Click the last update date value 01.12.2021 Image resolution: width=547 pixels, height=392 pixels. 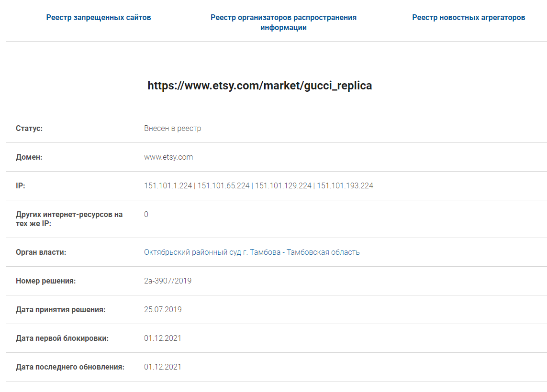click(x=163, y=367)
